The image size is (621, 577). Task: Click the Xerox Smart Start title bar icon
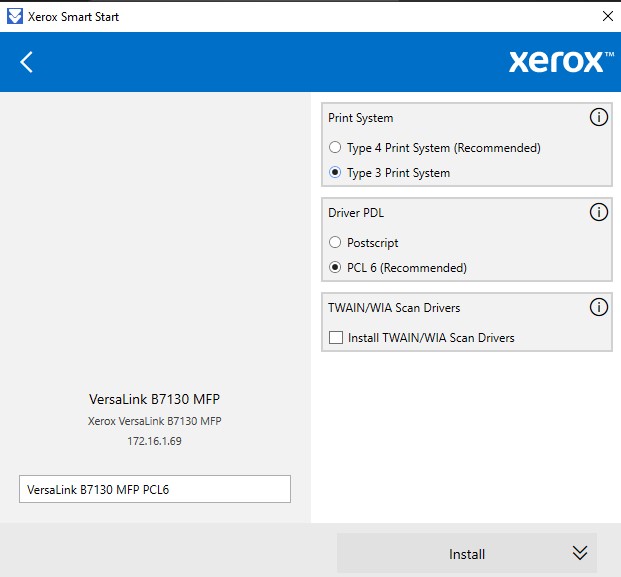(15, 16)
